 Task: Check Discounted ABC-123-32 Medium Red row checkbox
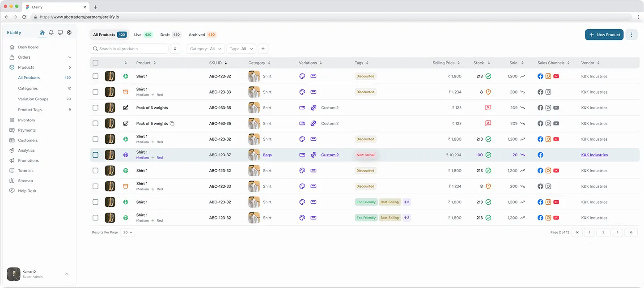tap(95, 139)
